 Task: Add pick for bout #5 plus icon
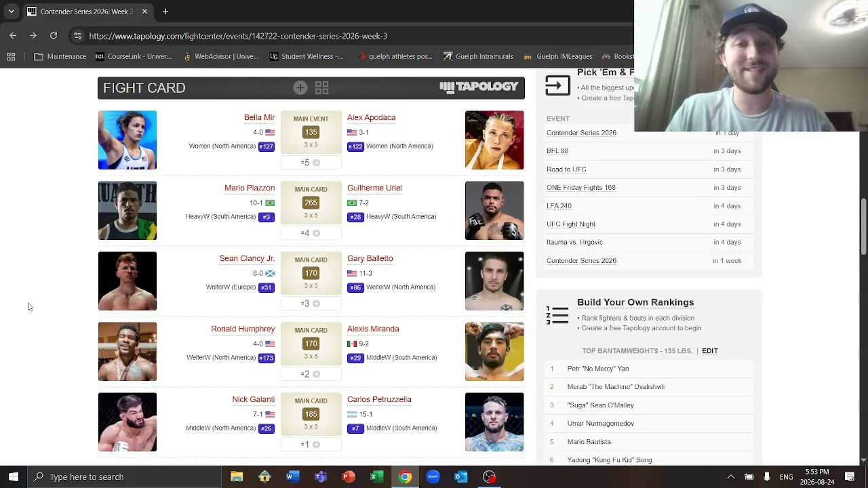[x=316, y=163]
